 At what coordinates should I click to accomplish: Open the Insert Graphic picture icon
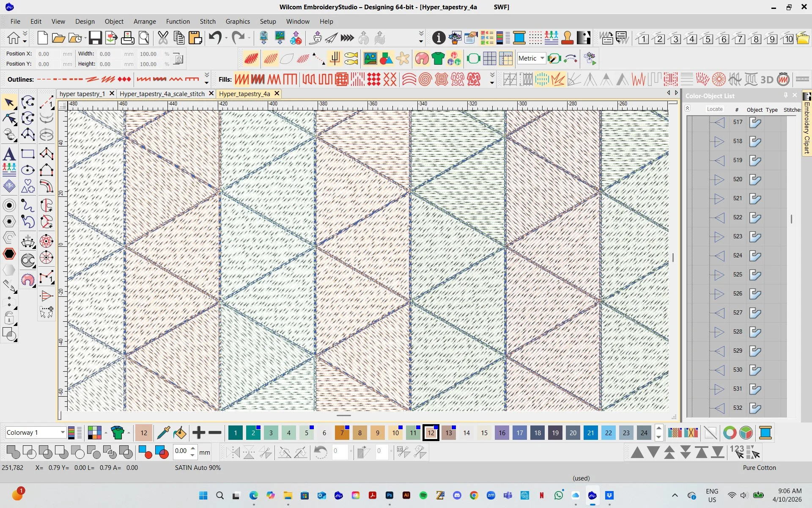pyautogui.click(x=371, y=58)
